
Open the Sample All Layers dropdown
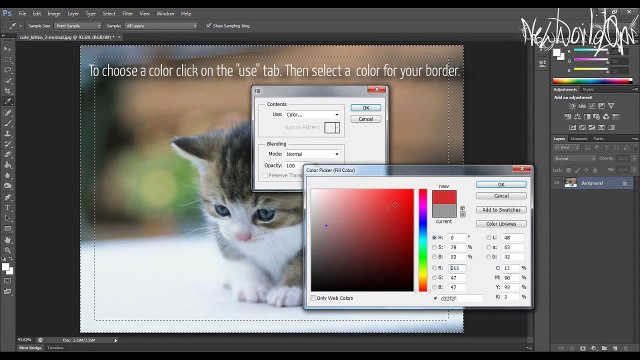tap(161, 26)
